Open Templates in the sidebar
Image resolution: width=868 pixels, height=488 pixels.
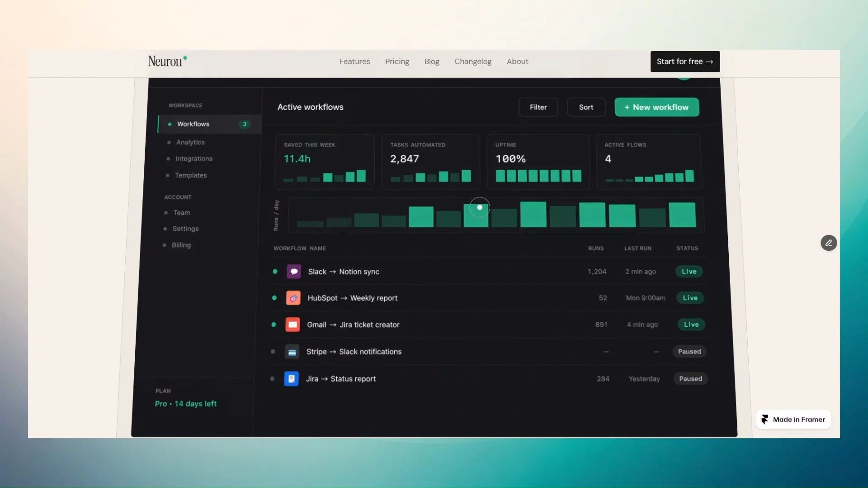191,175
